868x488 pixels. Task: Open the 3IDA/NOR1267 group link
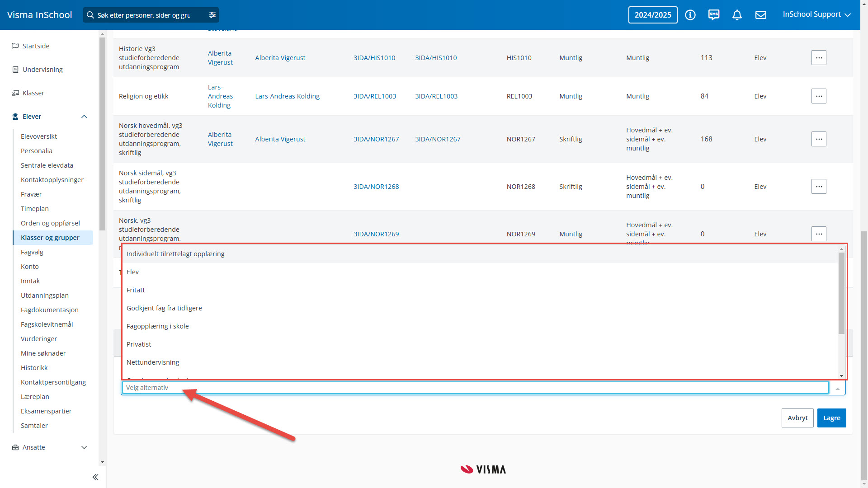[x=376, y=139]
